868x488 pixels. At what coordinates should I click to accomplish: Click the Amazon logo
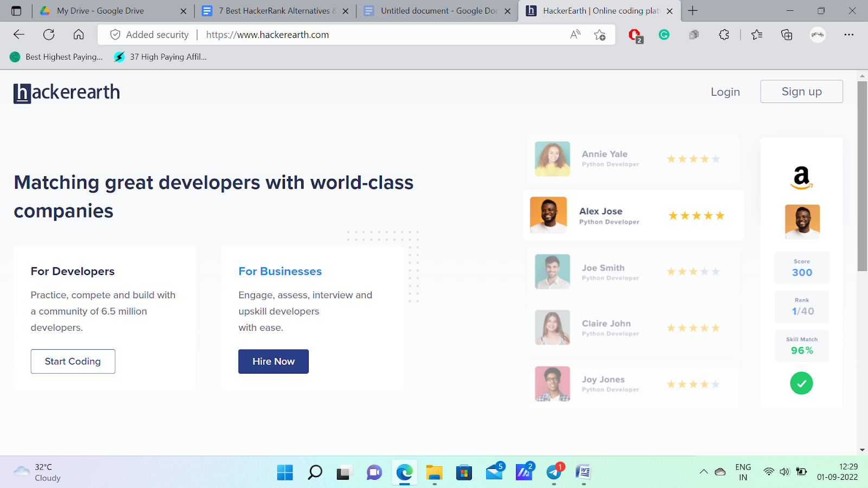(801, 177)
